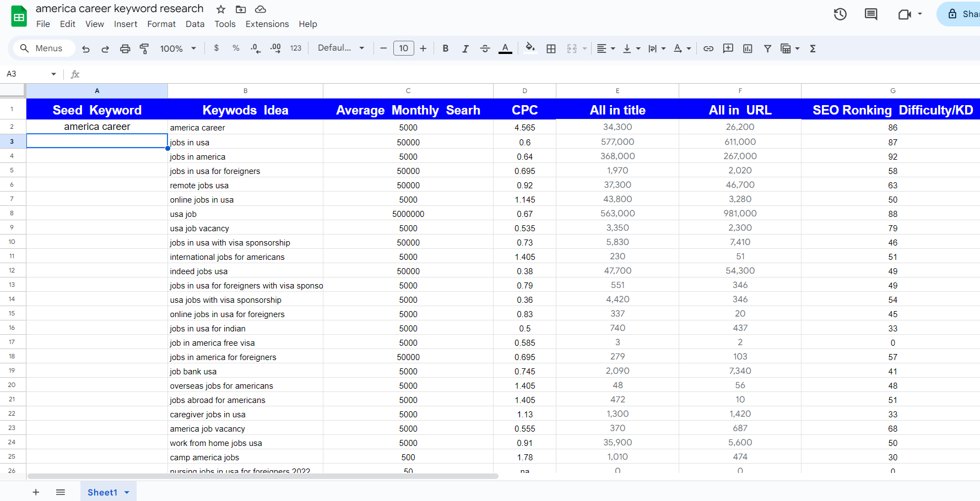
Task: Add a new sheet with the plus button
Action: (36, 492)
